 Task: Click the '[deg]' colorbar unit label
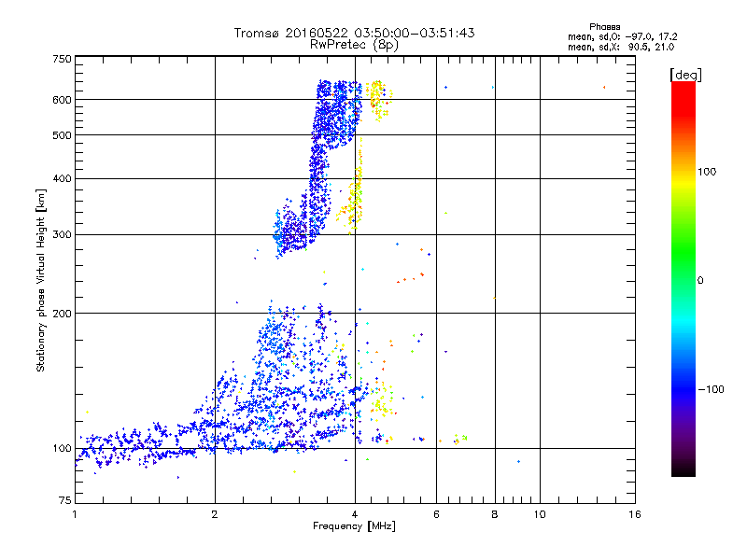point(685,75)
